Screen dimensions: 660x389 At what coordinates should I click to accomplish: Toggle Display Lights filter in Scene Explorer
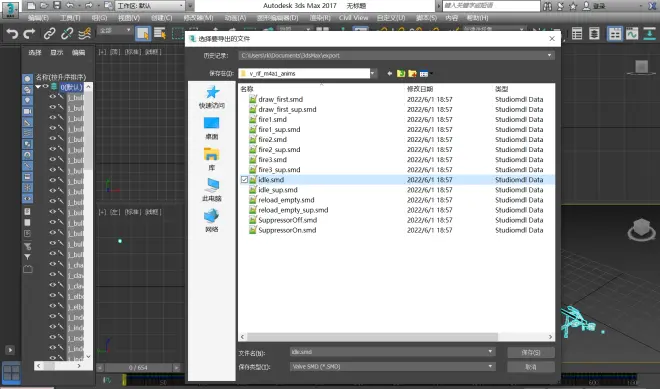point(27,101)
